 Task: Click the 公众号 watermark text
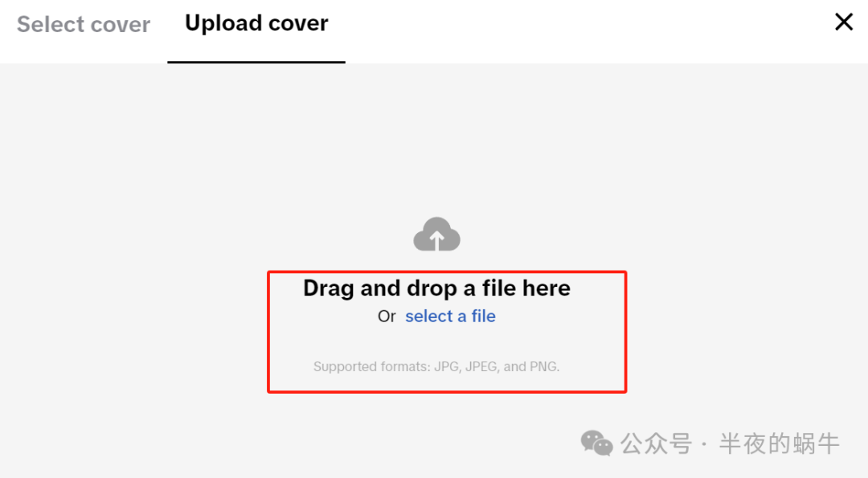point(656,443)
